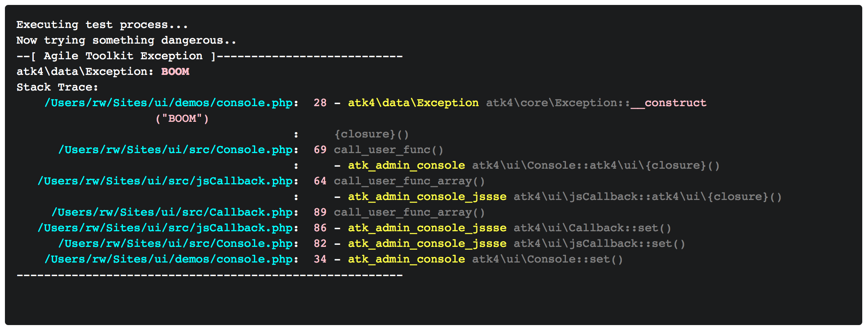
Task: Click the "Stack Trace:" label
Action: point(57,87)
